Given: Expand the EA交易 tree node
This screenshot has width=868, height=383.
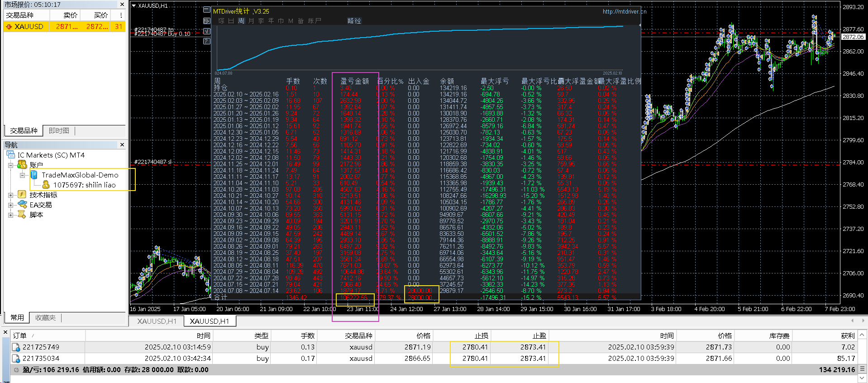Looking at the screenshot, I should (x=10, y=205).
